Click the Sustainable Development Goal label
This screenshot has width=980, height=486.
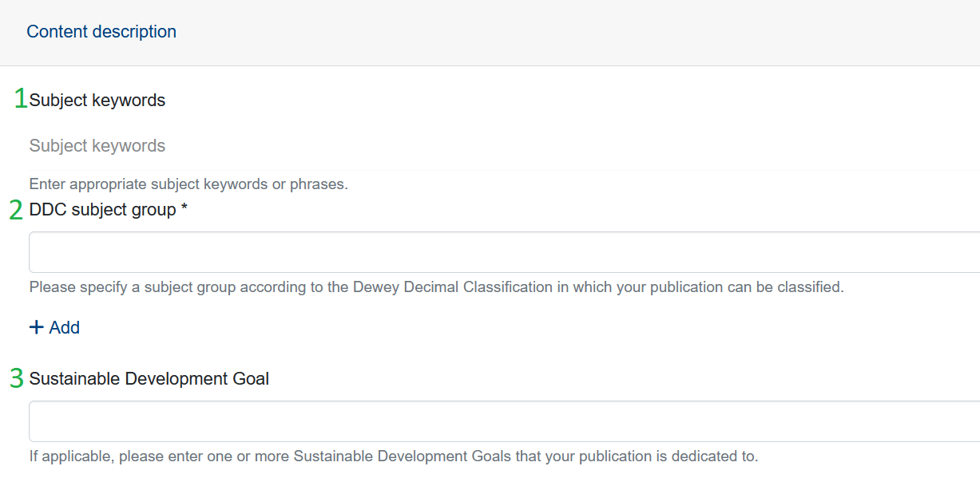(x=149, y=379)
